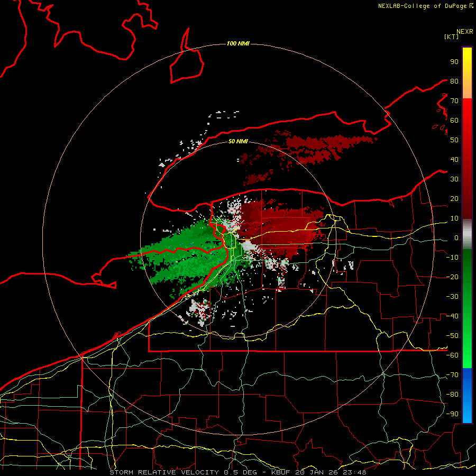
Task: Click the -90 knot scale label
Action: pyautogui.click(x=452, y=414)
